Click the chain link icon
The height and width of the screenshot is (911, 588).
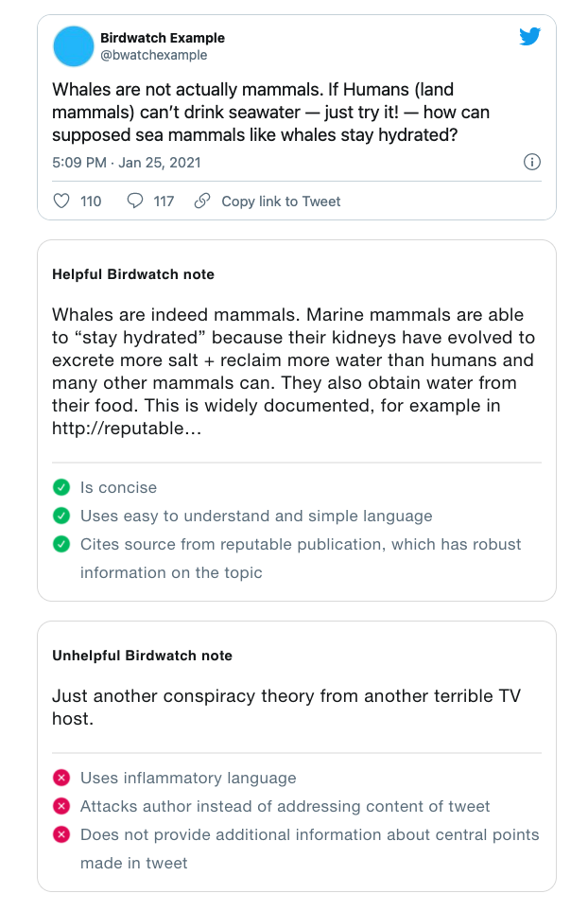(202, 201)
